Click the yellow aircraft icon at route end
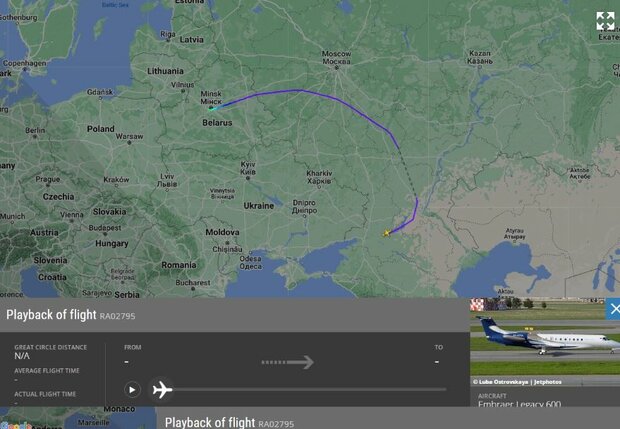Screen dimensions: 620x429 (386, 233)
